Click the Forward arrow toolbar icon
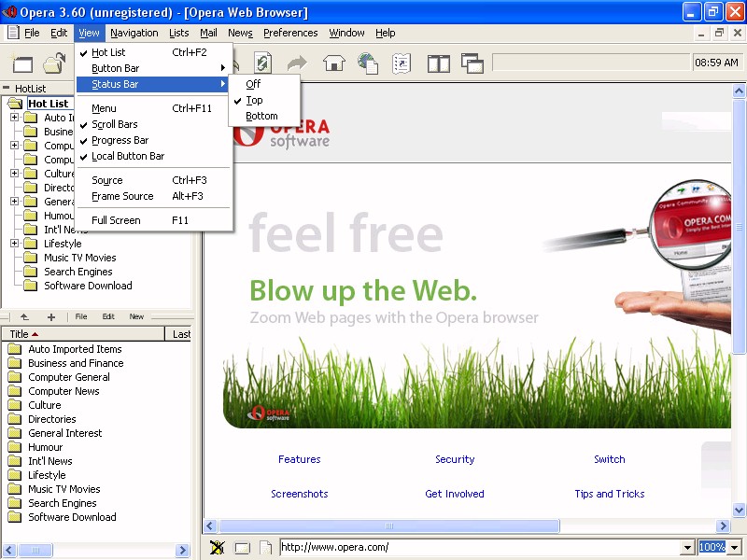The image size is (747, 560). pos(297,63)
